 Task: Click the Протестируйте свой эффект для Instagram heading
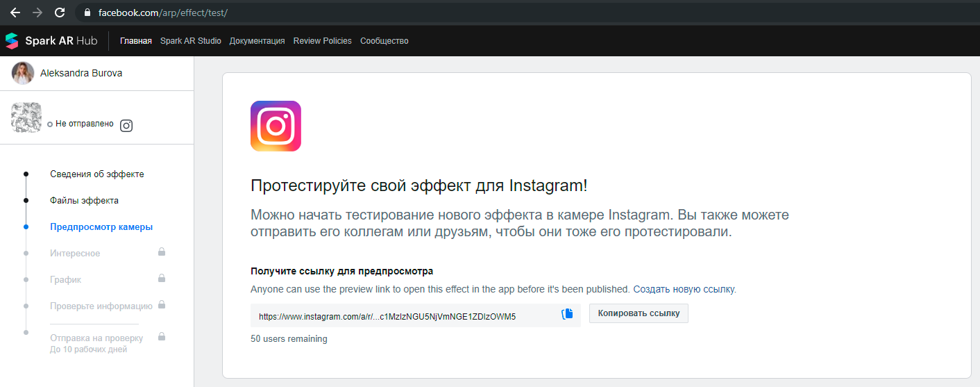click(419, 186)
